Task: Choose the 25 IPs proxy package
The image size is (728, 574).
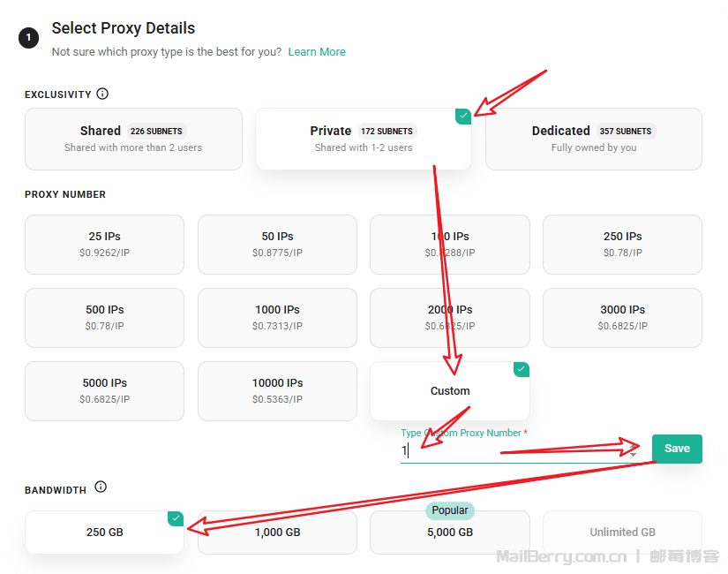Action: pyautogui.click(x=104, y=245)
